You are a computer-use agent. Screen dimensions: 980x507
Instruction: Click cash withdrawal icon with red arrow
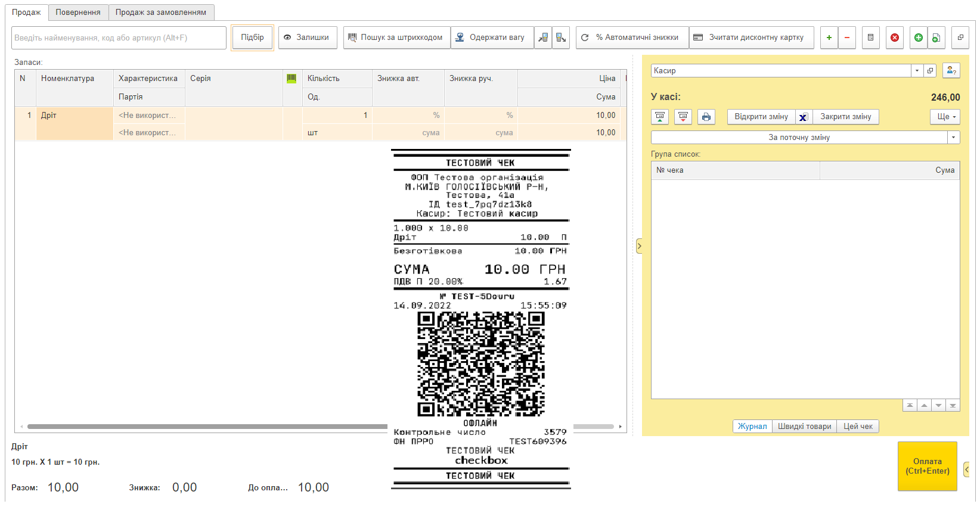683,117
